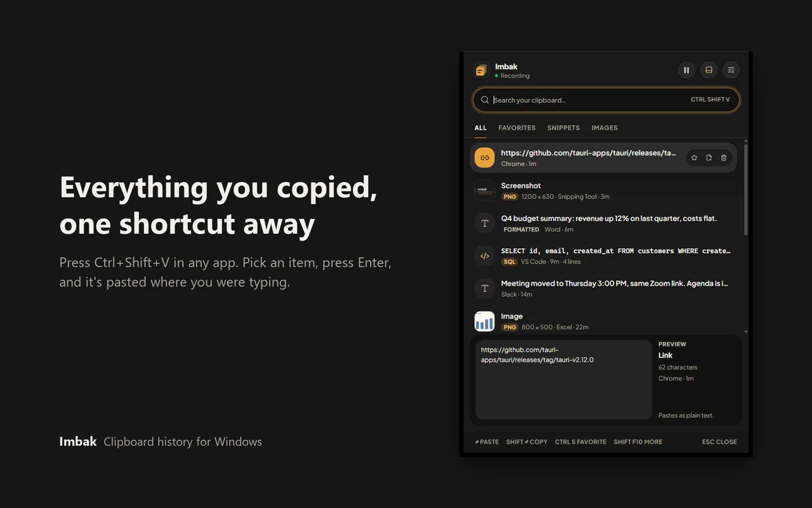Click the CTRL SHIFT V hint in search
Screen dimensions: 812x508
[710, 100]
